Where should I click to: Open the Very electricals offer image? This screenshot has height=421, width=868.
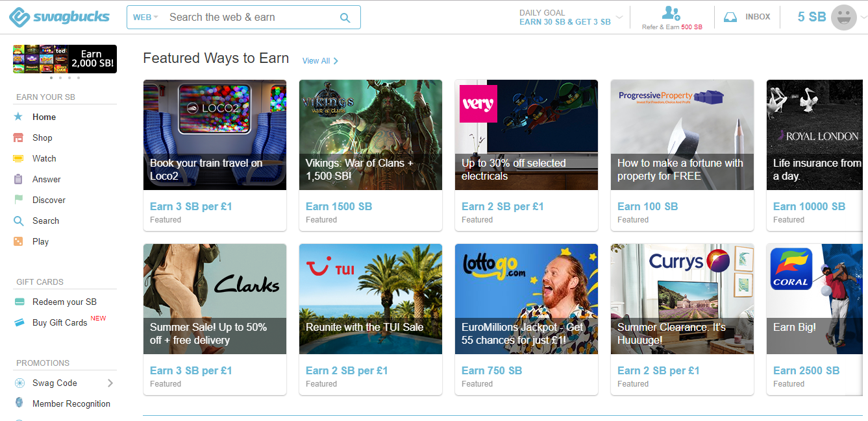click(527, 135)
